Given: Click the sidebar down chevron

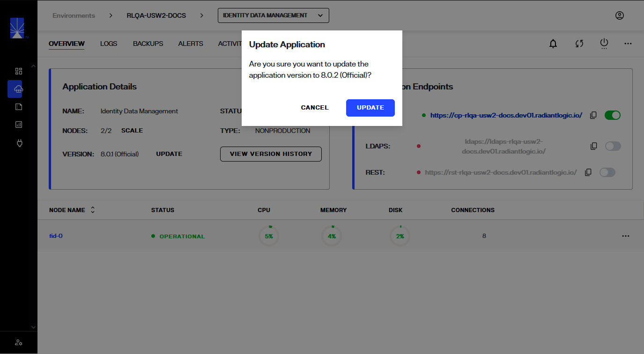Looking at the screenshot, I should (33, 327).
